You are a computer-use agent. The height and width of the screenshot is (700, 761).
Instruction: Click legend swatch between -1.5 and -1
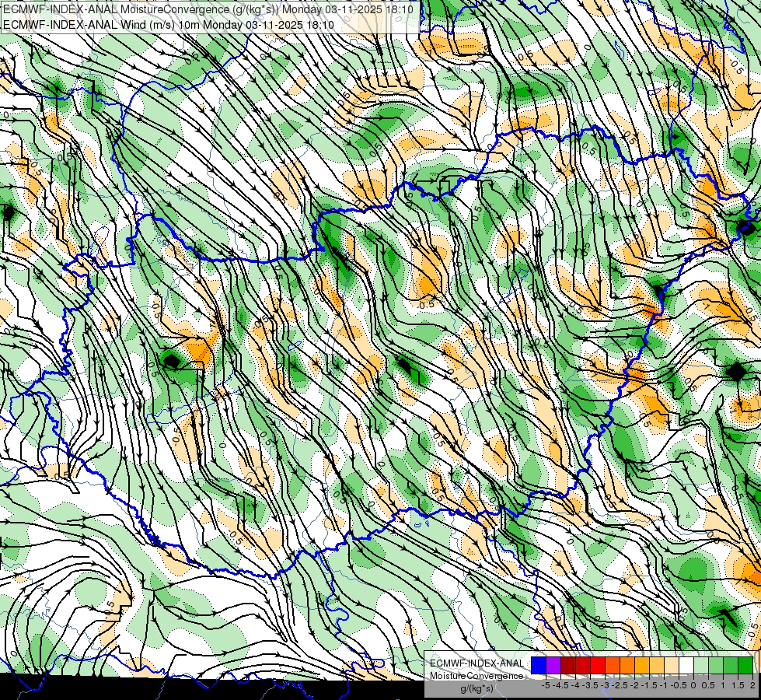tap(657, 665)
